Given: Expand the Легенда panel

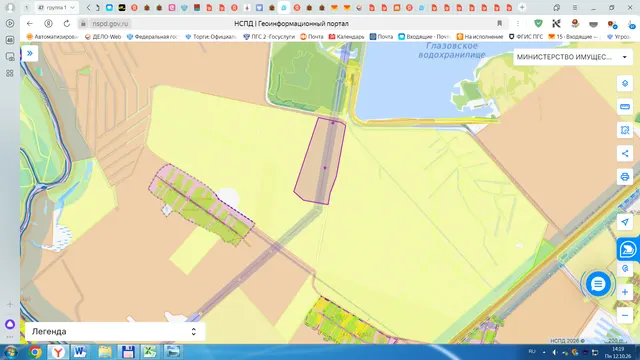Looking at the screenshot, I should pos(115,331).
